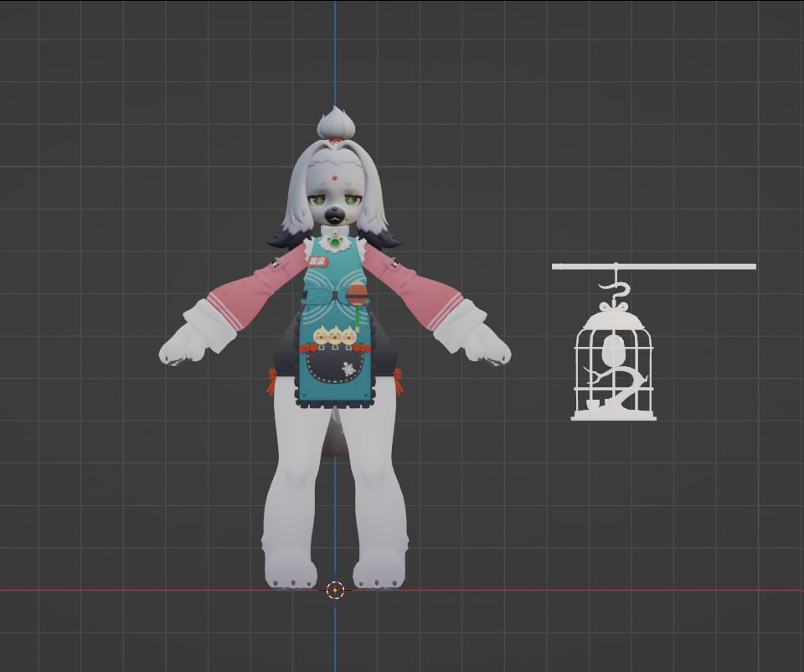Click the character's top hair bun
Viewport: 804px width, 672px height.
pyautogui.click(x=336, y=122)
